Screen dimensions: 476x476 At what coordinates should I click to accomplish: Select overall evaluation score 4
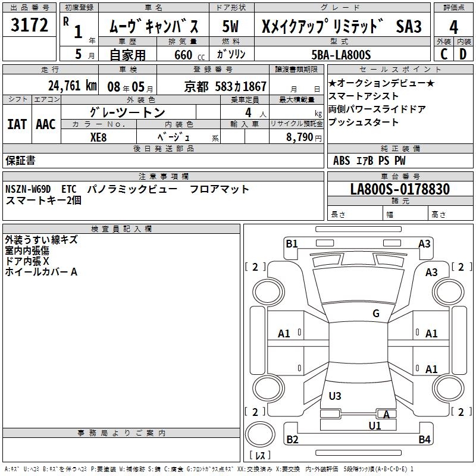453,27
